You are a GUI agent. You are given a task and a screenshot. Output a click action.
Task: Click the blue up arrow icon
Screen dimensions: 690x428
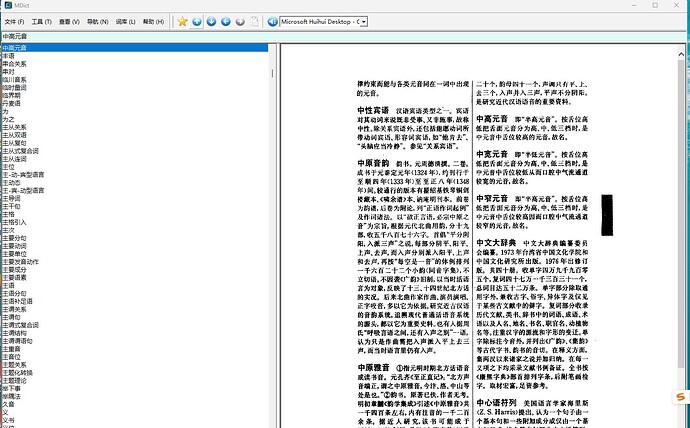[x=197, y=21]
